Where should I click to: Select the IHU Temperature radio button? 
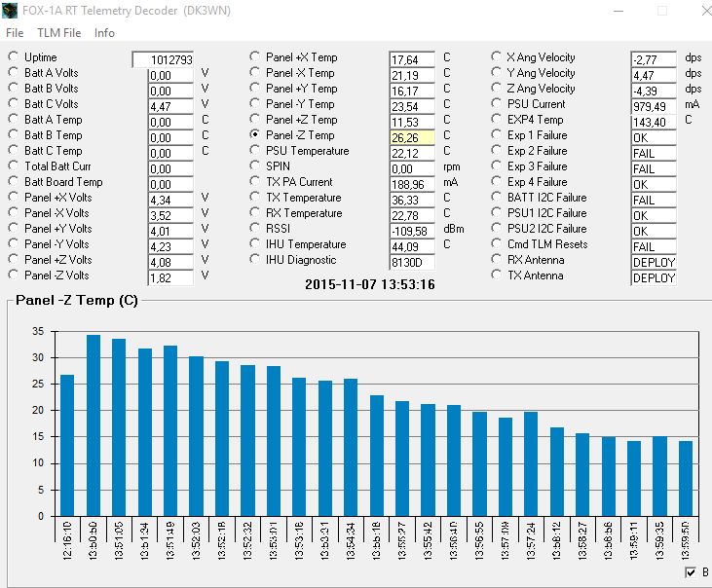[x=255, y=243]
